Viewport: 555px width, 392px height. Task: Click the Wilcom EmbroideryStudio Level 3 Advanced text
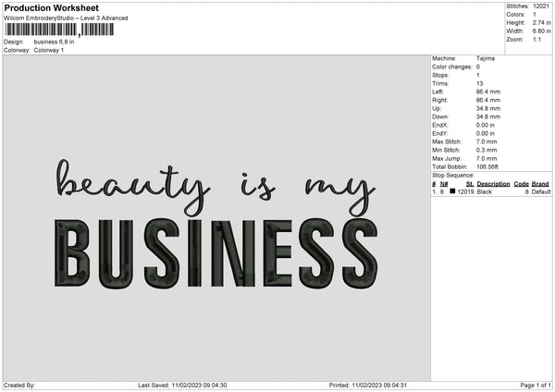coord(66,18)
